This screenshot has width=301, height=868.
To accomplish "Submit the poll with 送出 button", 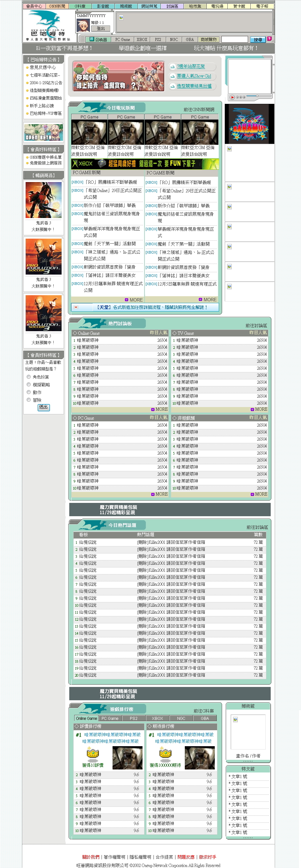I will point(44,407).
